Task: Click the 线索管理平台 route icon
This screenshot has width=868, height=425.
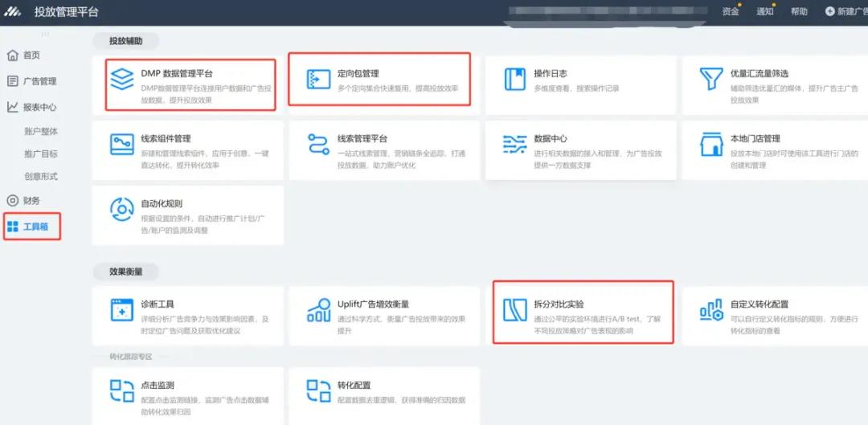Action: (x=318, y=145)
